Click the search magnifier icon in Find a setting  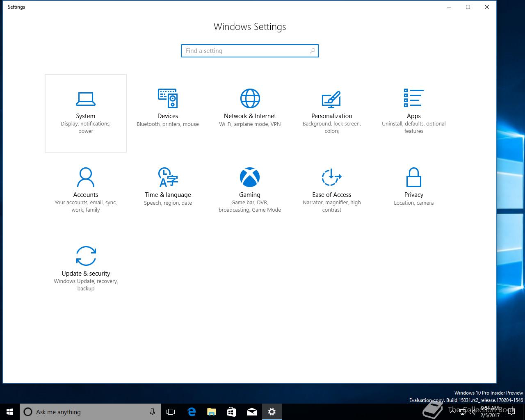coord(313,51)
